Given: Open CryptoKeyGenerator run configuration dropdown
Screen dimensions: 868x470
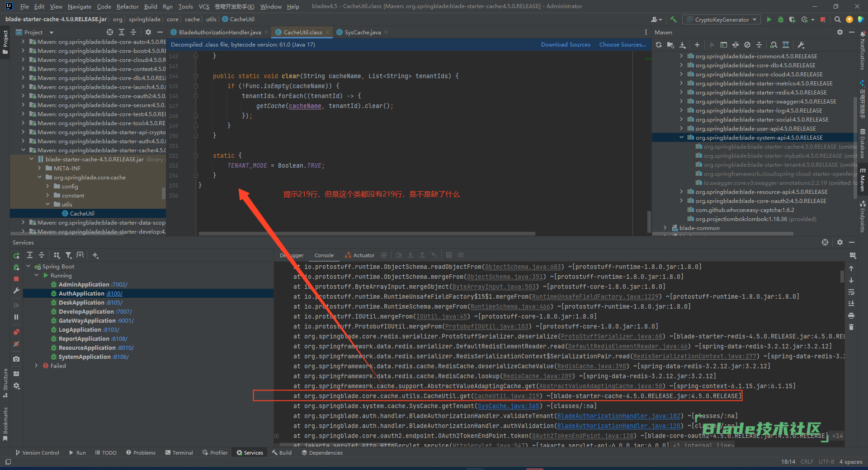Looking at the screenshot, I should coord(722,19).
